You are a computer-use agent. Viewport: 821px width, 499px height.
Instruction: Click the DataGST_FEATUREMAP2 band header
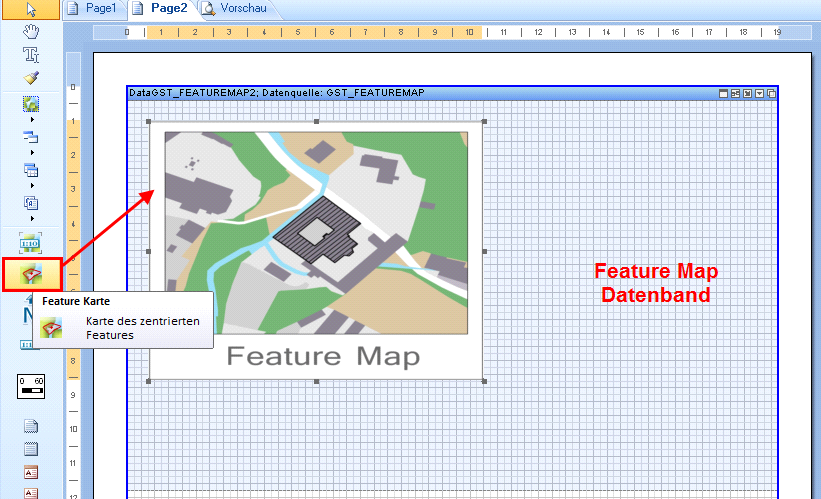pos(276,93)
